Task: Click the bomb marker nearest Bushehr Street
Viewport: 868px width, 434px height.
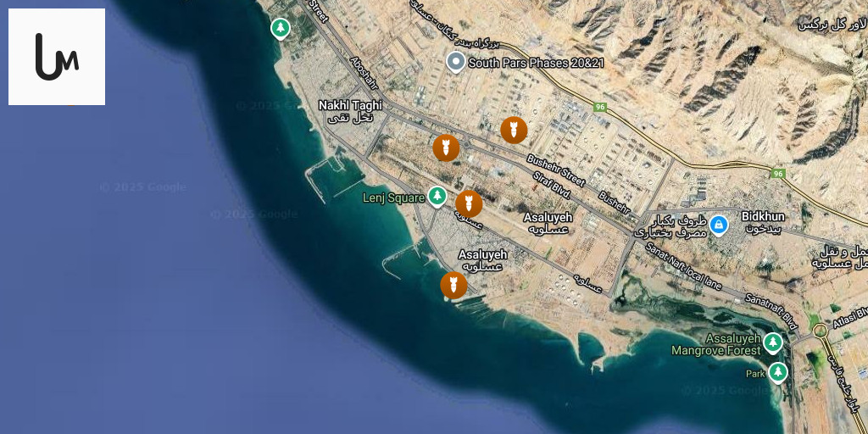Action: pyautogui.click(x=514, y=130)
